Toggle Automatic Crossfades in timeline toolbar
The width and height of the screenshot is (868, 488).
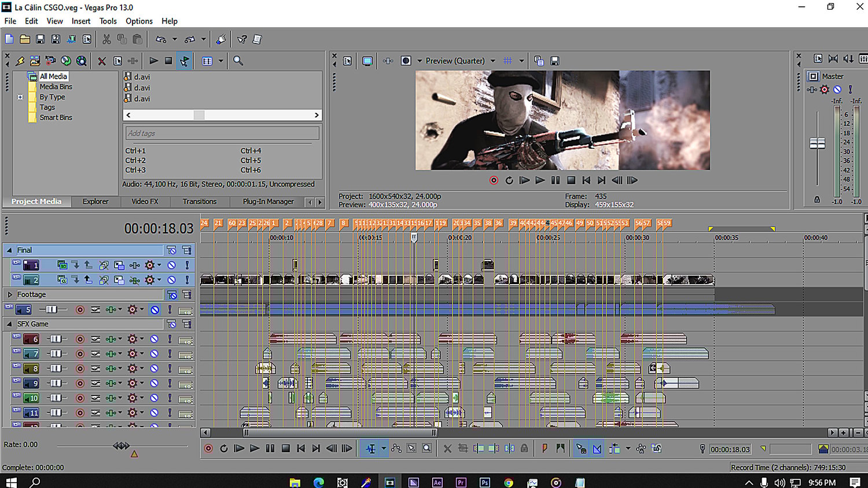tap(597, 449)
